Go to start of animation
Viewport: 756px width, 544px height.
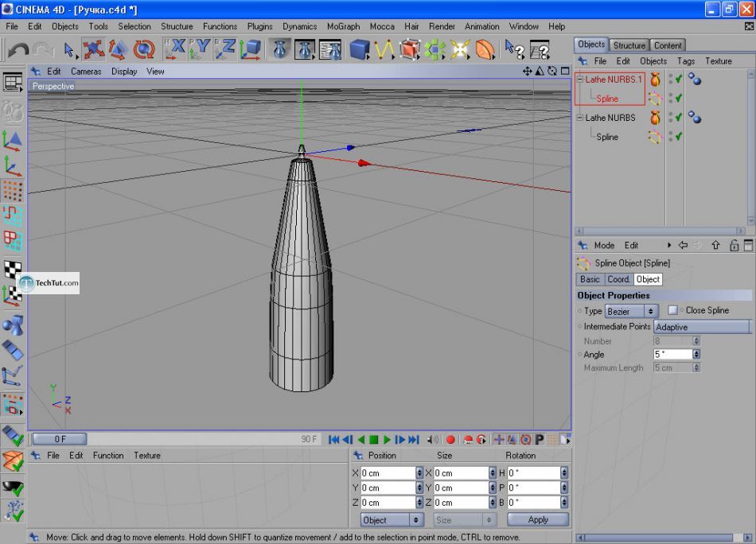click(x=333, y=440)
